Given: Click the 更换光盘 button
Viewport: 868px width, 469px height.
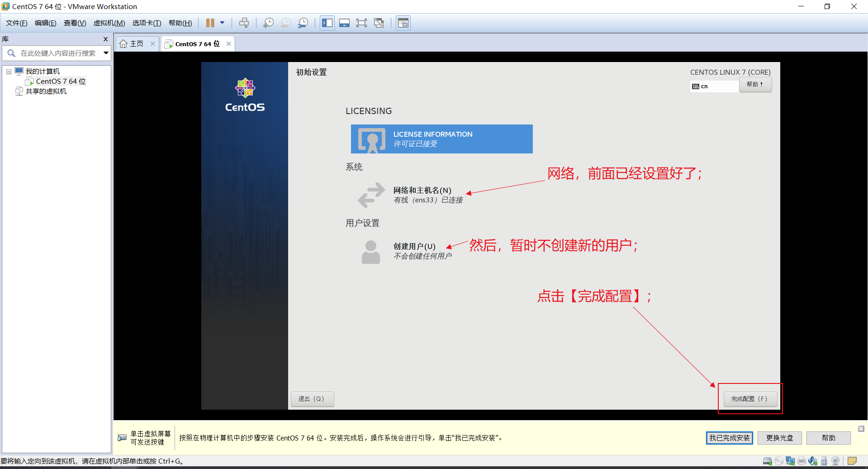Looking at the screenshot, I should click(x=780, y=438).
